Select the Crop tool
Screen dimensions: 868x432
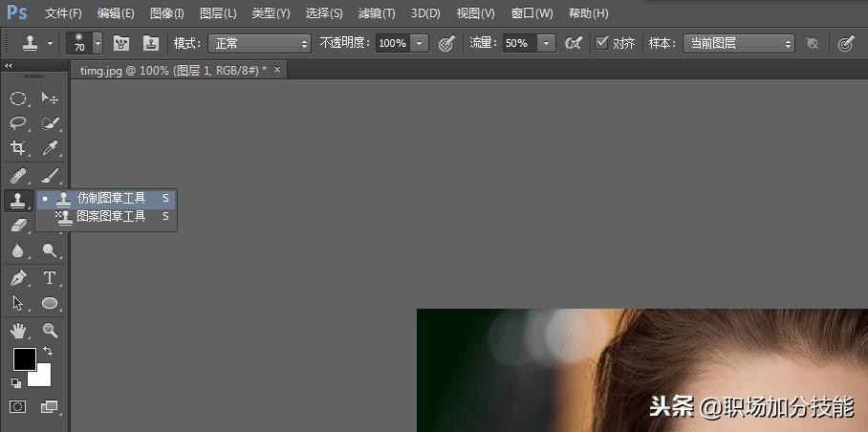click(x=18, y=148)
